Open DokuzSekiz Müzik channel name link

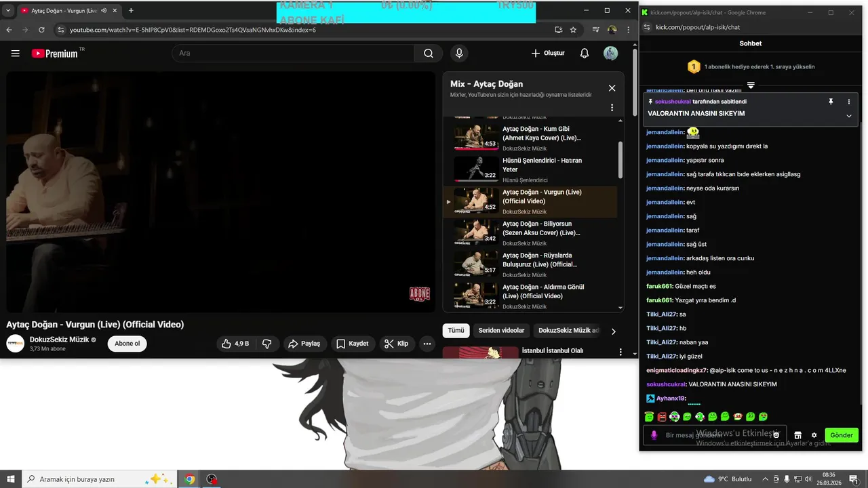coord(59,340)
